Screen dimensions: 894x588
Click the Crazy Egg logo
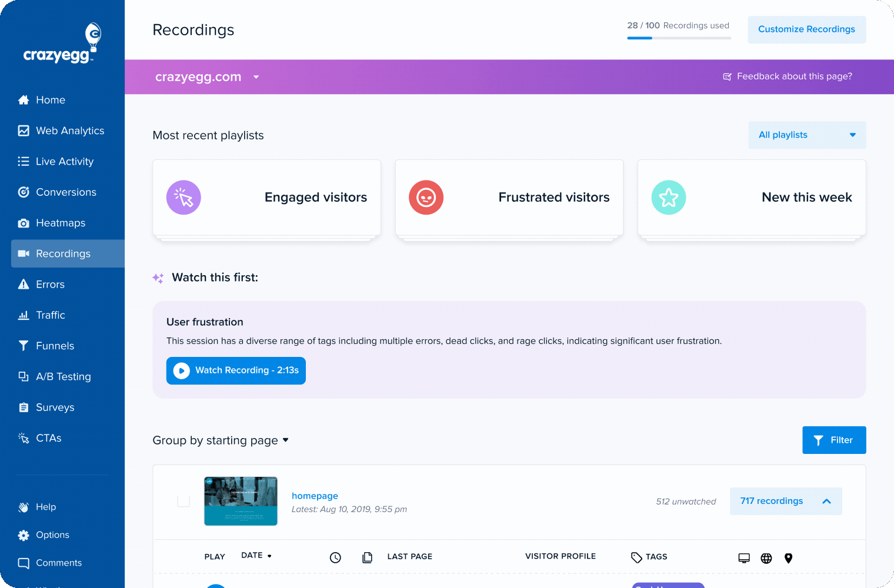[62, 43]
